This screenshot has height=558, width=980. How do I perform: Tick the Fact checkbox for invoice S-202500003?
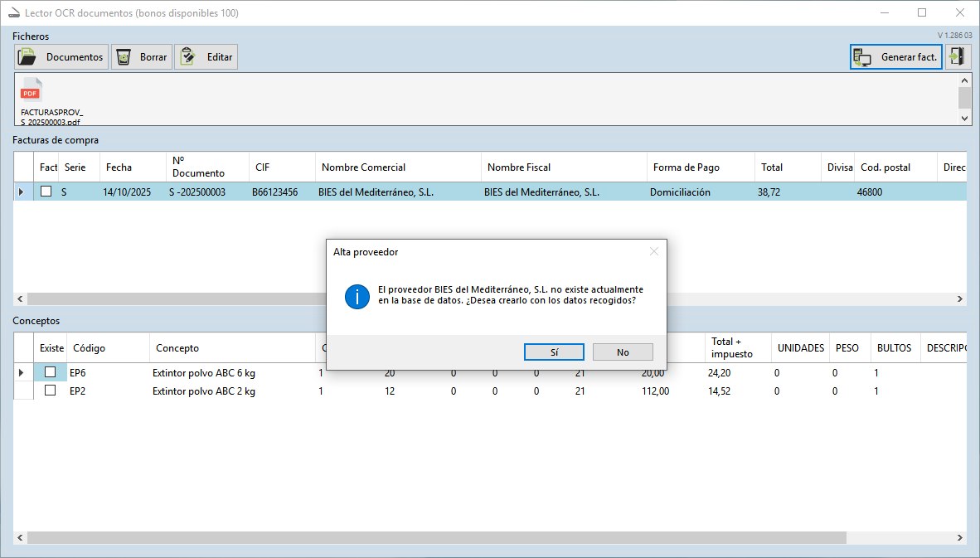[46, 192]
